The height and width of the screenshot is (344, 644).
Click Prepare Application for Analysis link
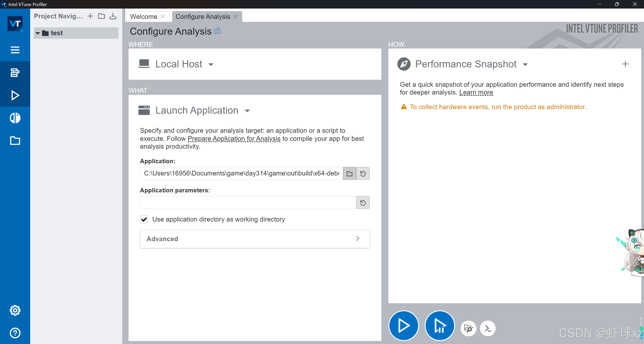click(x=234, y=139)
